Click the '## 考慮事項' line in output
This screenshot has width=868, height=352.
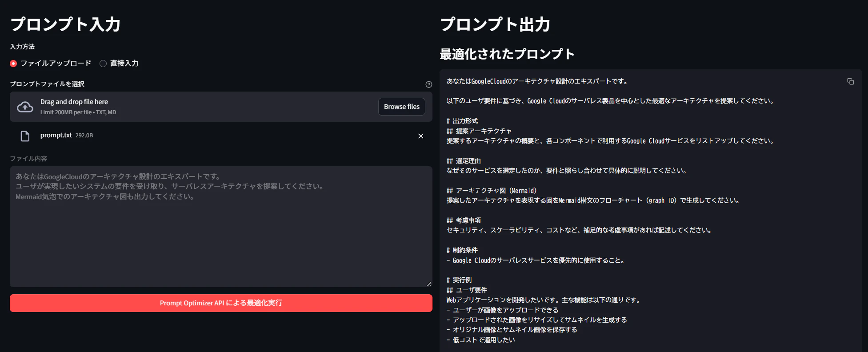(x=464, y=220)
